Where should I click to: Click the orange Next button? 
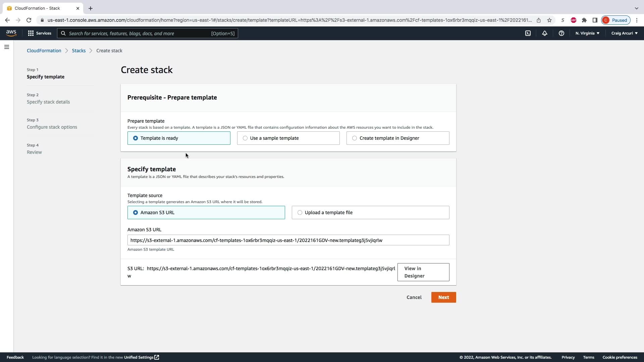pos(443,297)
